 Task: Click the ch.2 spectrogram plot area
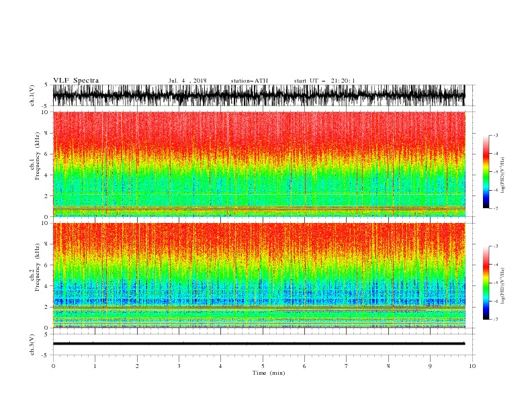point(259,275)
